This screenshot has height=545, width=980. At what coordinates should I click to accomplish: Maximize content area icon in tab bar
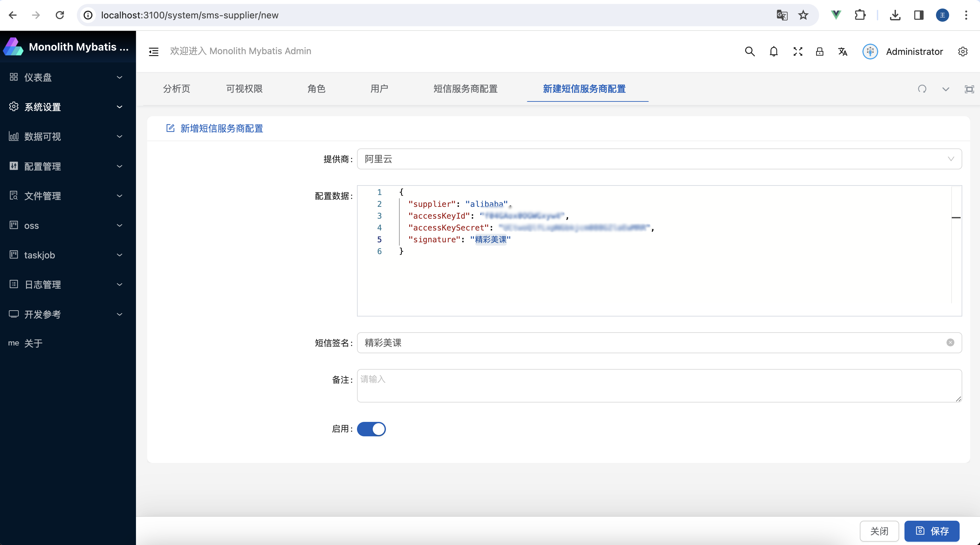969,89
